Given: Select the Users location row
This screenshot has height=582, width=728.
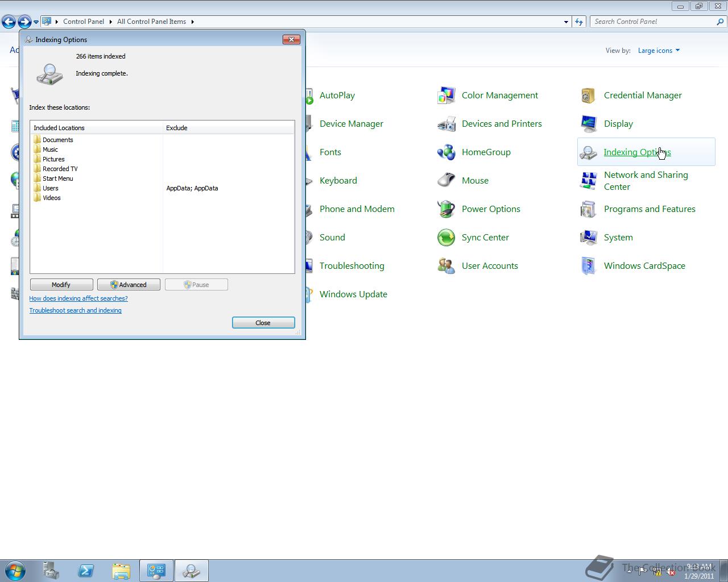Looking at the screenshot, I should [x=163, y=188].
